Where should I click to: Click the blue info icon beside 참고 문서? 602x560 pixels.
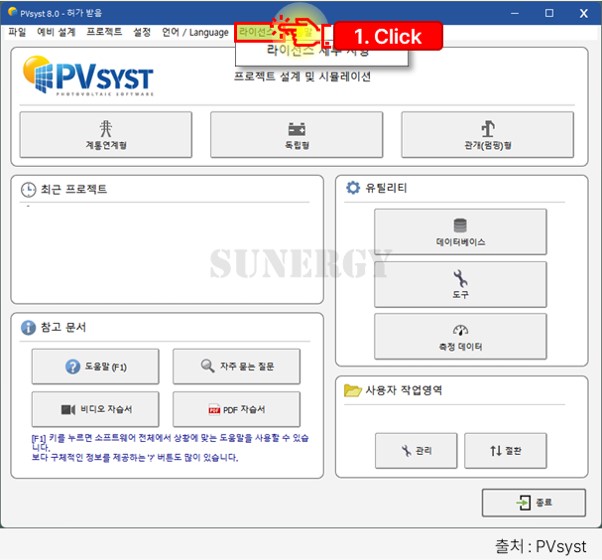28,327
